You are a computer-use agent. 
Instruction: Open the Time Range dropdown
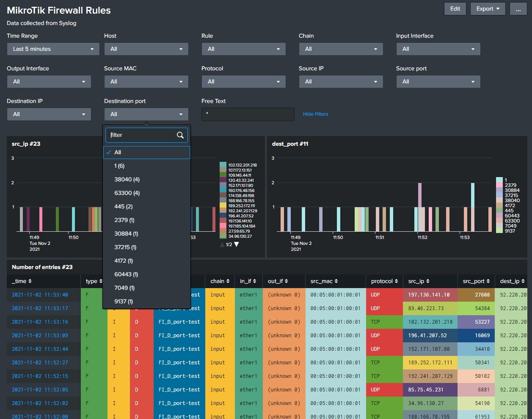pyautogui.click(x=53, y=49)
